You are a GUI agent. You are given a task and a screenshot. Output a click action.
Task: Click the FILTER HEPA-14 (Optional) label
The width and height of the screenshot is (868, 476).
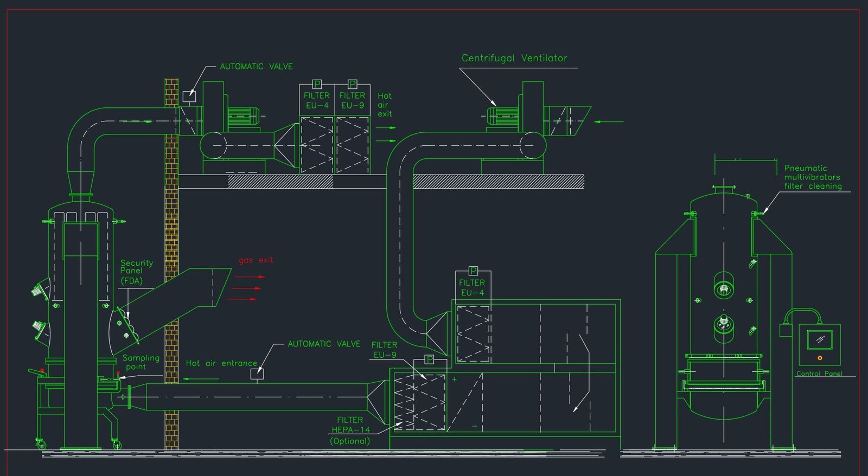click(x=350, y=430)
